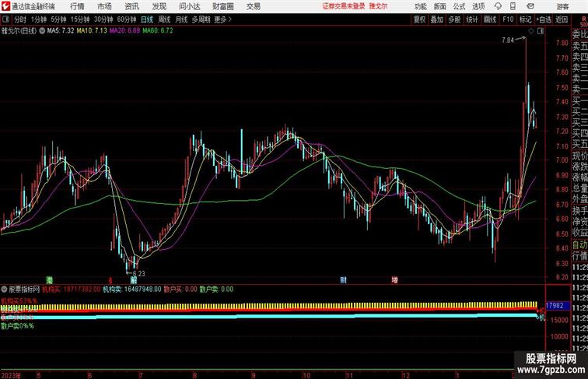Click the 2023年 date axis label
Viewport: 588px width, 379px height.
coord(11,375)
